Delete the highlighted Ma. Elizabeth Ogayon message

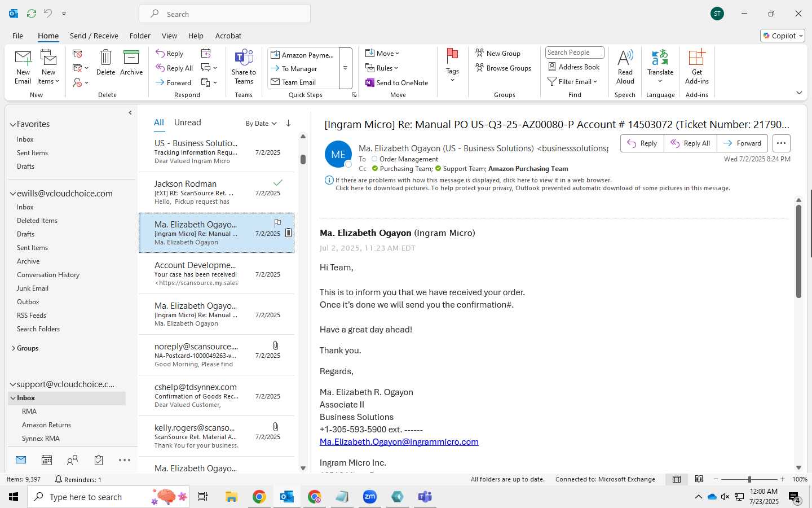288,233
